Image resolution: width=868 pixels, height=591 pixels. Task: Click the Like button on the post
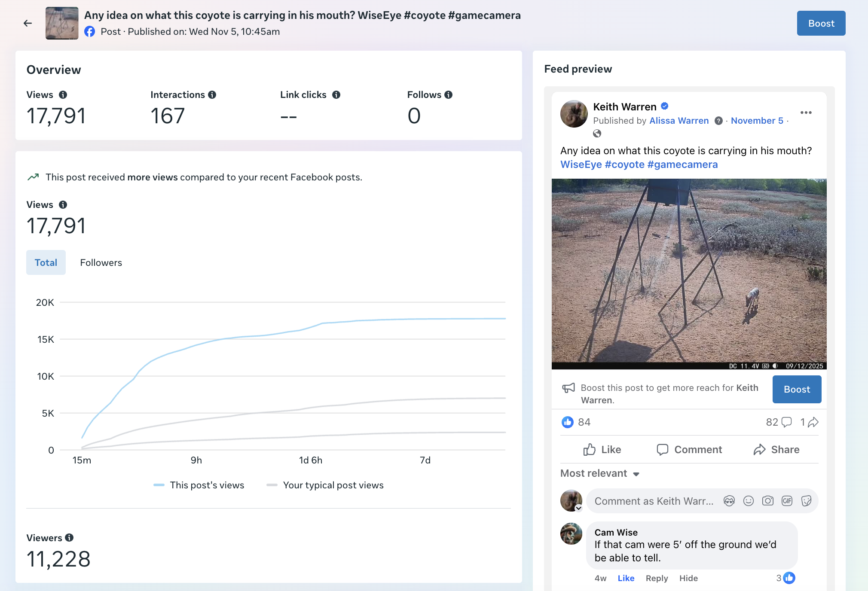(602, 450)
